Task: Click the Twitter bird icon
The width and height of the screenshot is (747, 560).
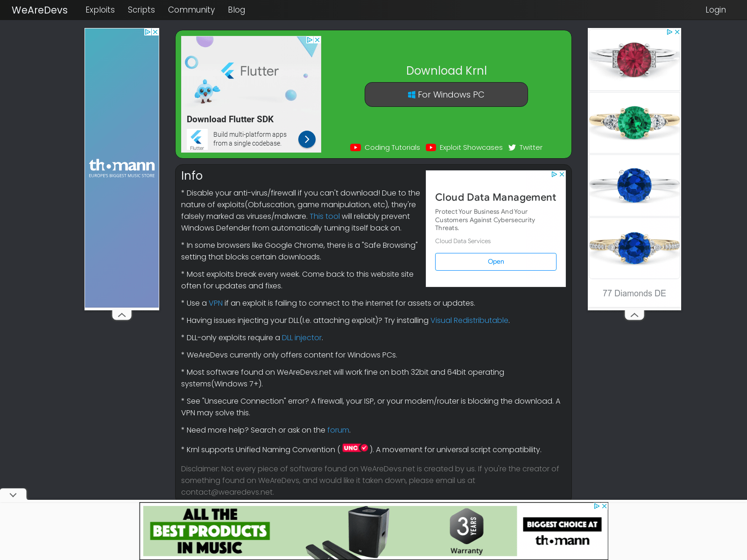Action: [512, 147]
